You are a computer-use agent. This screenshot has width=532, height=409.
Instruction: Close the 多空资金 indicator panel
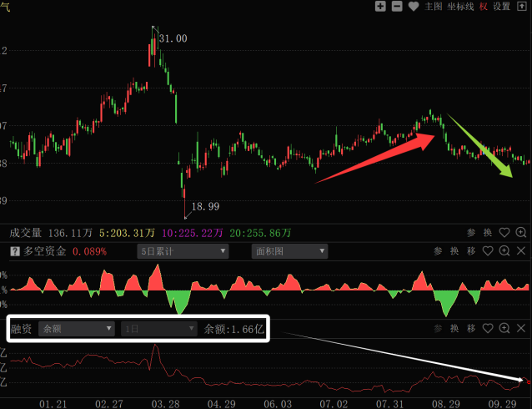click(x=521, y=251)
